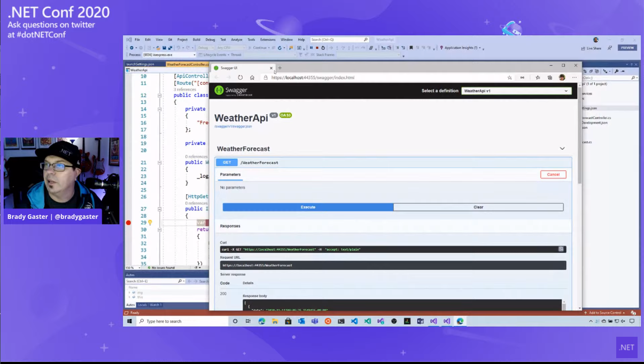Click the send feedback icon beside Live Share
The height and width of the screenshot is (364, 644).
[610, 48]
